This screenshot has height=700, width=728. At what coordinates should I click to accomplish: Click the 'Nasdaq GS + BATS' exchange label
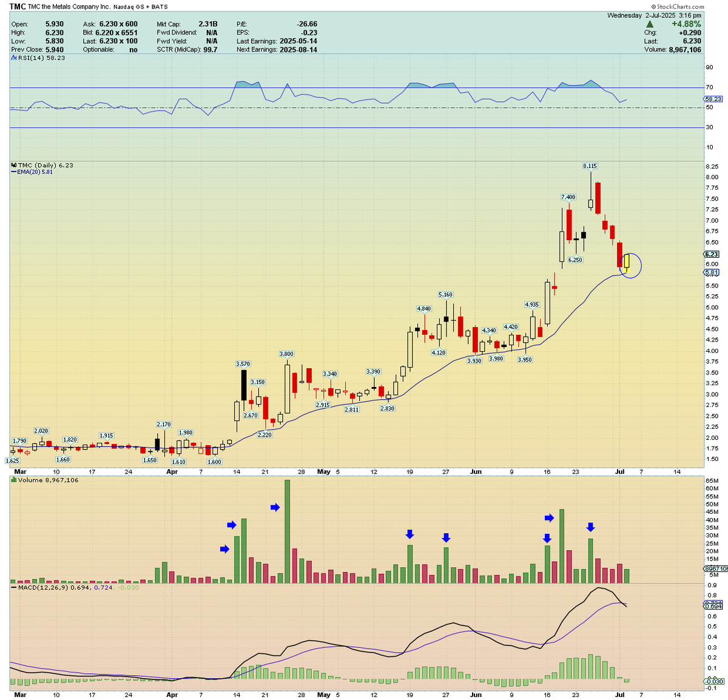pos(141,7)
